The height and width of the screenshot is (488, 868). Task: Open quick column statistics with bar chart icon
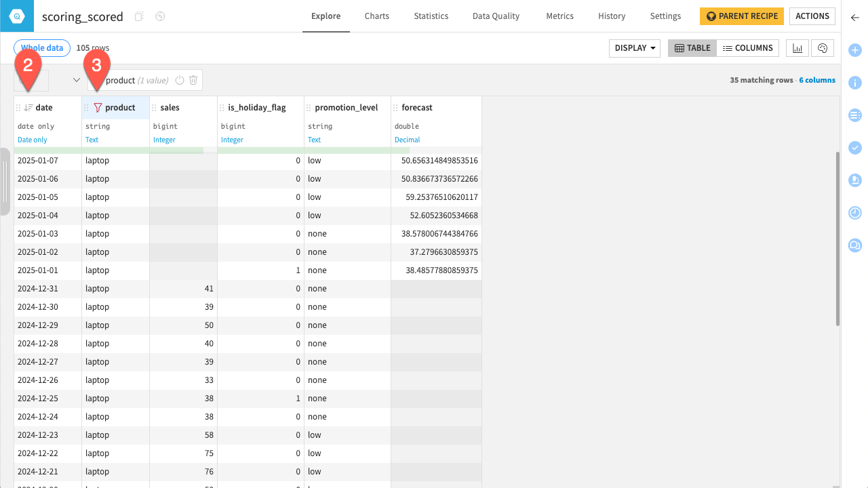pos(797,48)
